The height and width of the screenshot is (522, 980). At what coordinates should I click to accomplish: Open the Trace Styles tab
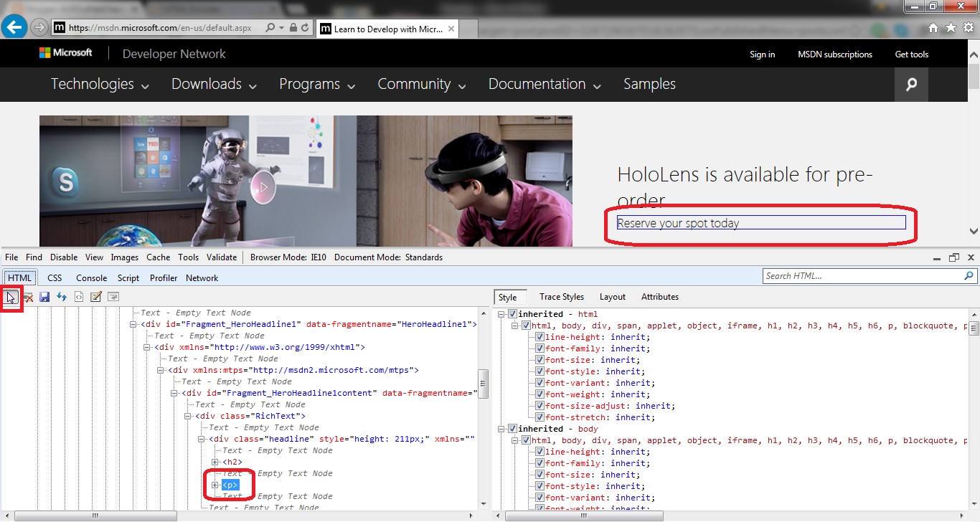pyautogui.click(x=562, y=297)
